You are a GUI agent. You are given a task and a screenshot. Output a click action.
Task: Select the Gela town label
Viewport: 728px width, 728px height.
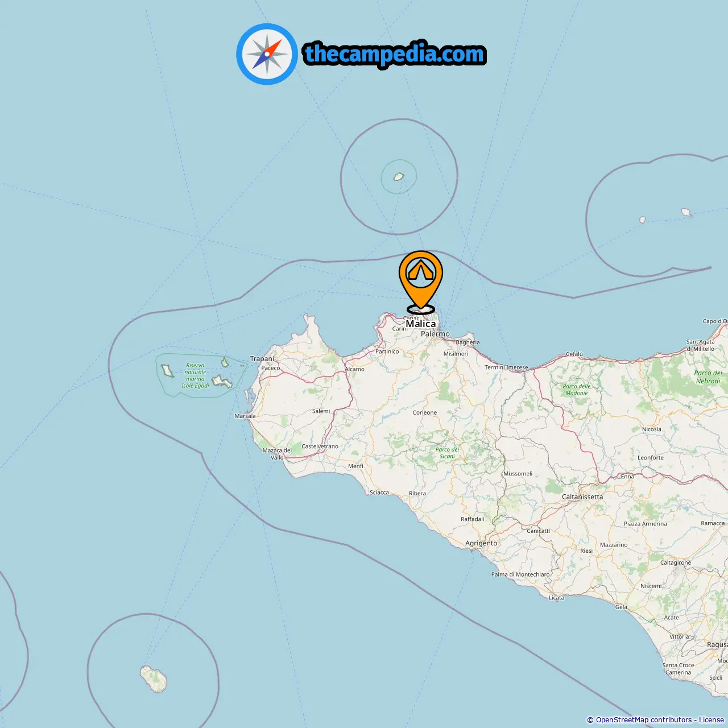pos(621,607)
